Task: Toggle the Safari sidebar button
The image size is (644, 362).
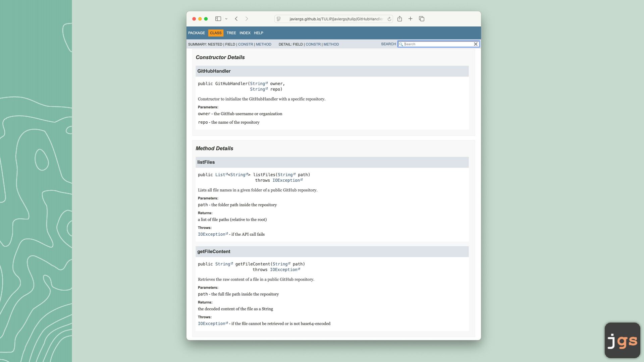Action: tap(218, 19)
